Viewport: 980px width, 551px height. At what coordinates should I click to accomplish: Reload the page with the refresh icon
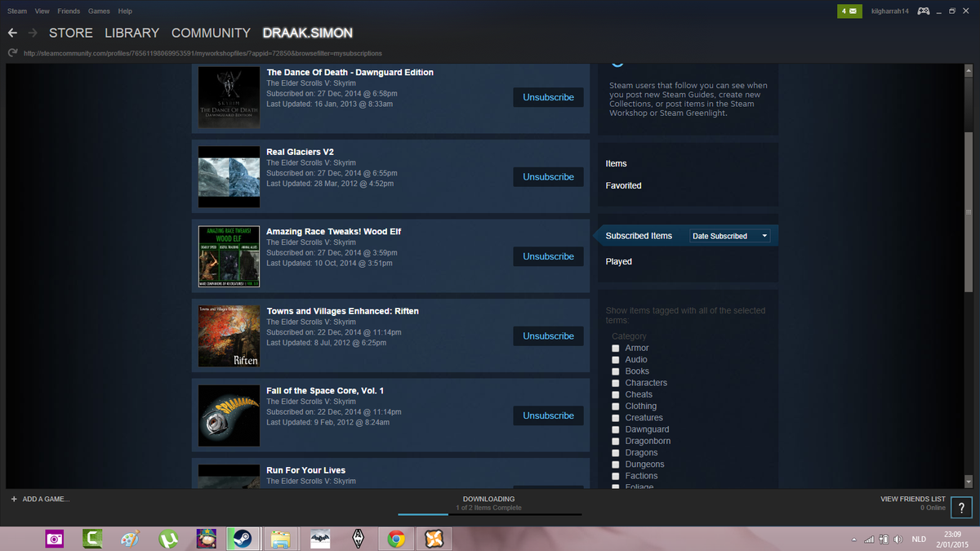[x=12, y=53]
